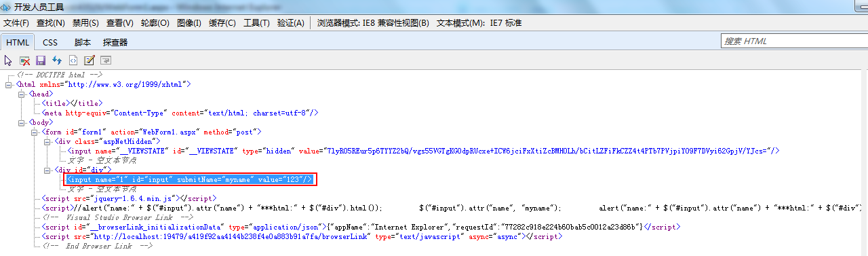Open the 禁用(S) menu
868x256 pixels.
coord(85,23)
